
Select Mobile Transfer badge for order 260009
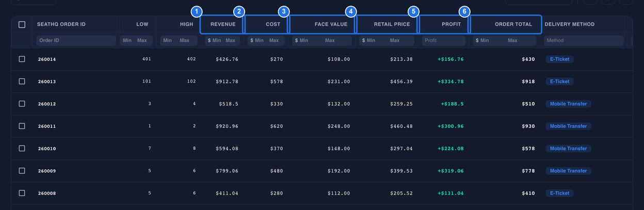568,171
